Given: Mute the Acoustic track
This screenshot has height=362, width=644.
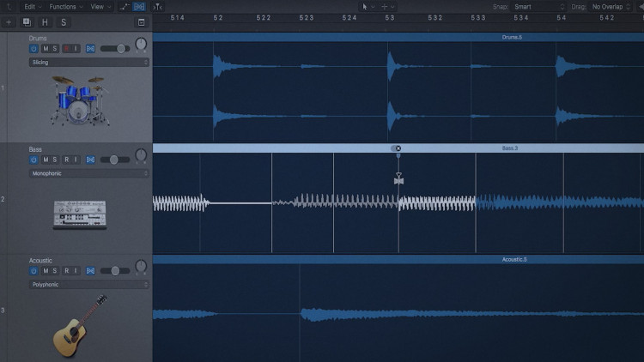Looking at the screenshot, I should (x=46, y=271).
